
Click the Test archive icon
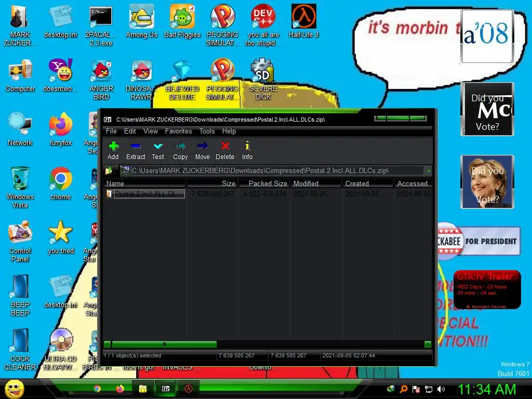tap(158, 150)
